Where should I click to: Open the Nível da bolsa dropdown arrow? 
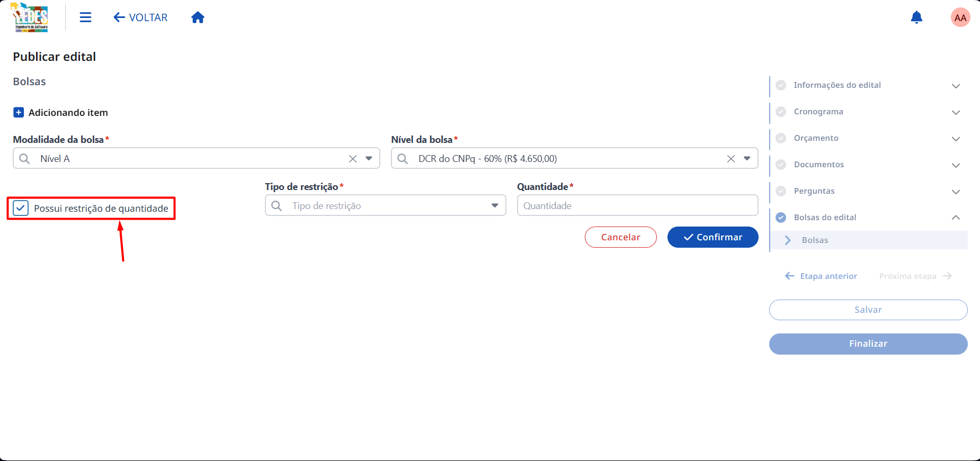(747, 159)
